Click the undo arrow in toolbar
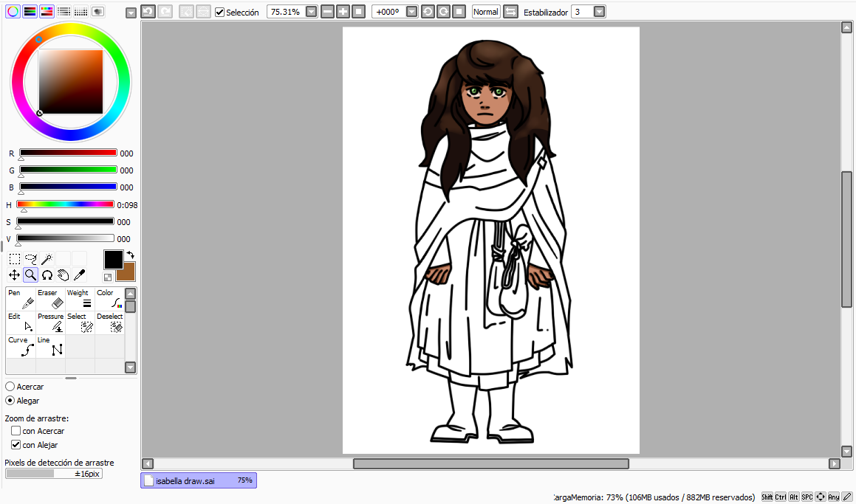This screenshot has height=504, width=856. pos(148,12)
